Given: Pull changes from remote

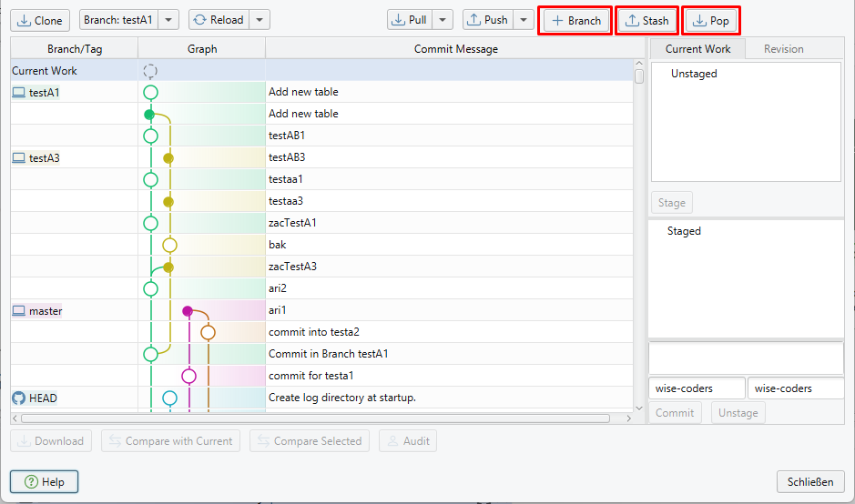Looking at the screenshot, I should click(410, 20).
